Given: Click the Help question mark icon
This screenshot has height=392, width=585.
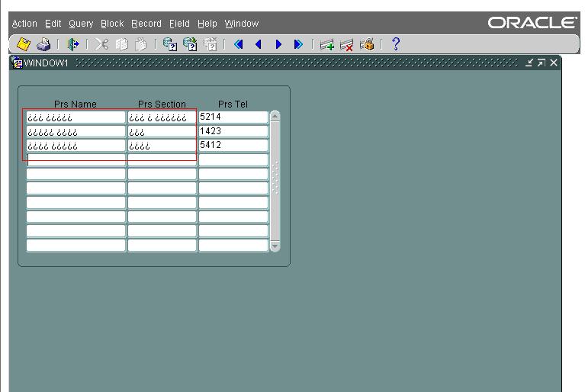Looking at the screenshot, I should coord(396,45).
